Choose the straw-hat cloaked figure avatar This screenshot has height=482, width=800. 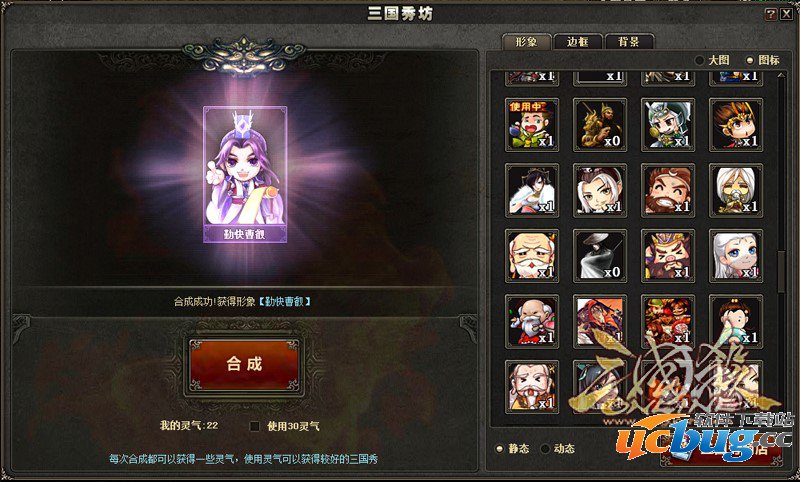pyautogui.click(x=599, y=256)
